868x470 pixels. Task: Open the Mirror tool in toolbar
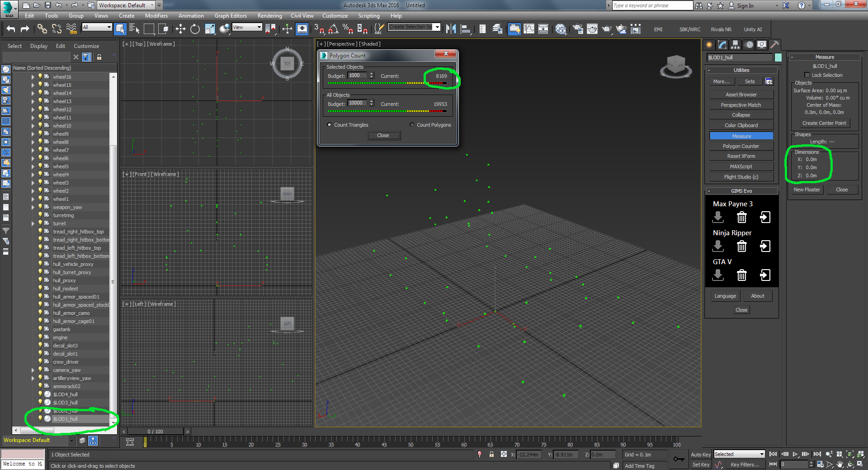pos(451,29)
